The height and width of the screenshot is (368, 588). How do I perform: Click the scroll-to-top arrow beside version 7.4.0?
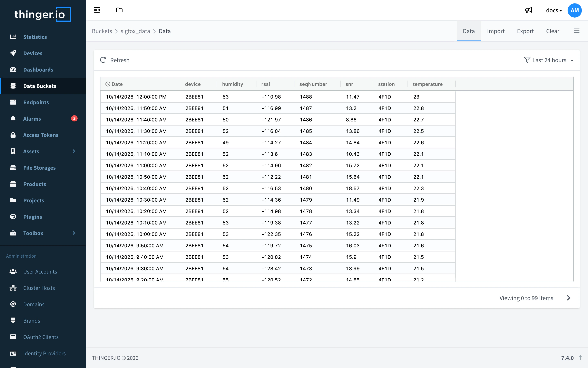click(x=580, y=358)
